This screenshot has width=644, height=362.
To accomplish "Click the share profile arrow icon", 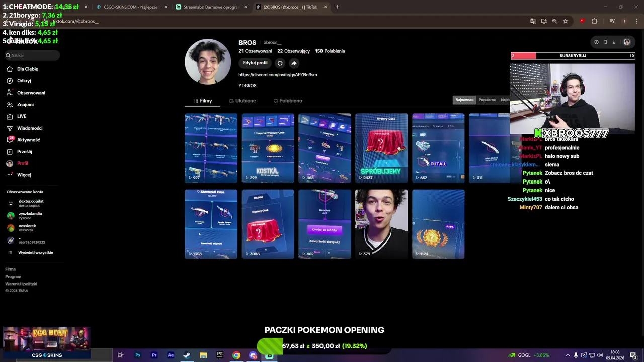I will (294, 63).
